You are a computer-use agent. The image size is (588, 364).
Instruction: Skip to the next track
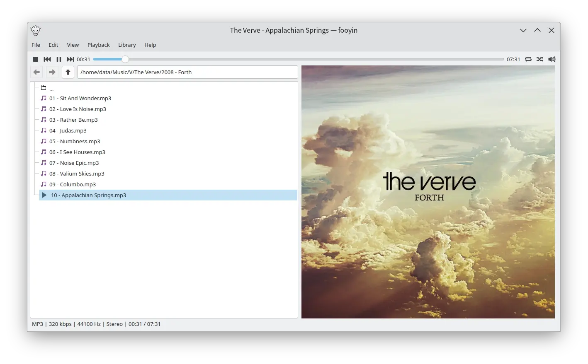pos(70,59)
